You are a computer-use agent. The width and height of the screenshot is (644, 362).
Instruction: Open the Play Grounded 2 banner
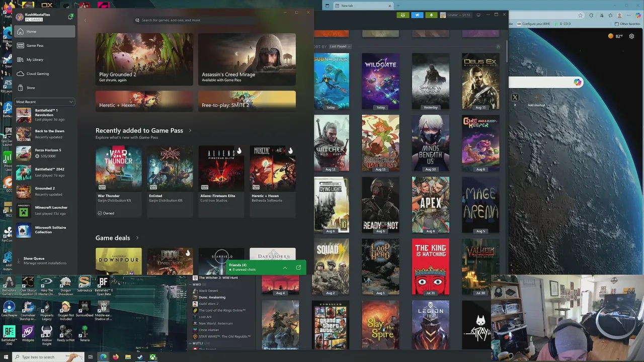click(x=144, y=59)
